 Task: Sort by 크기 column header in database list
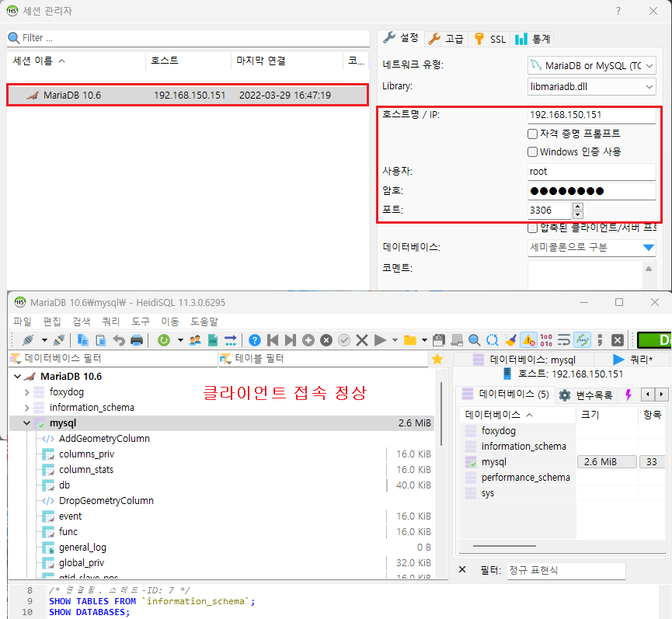(x=607, y=415)
